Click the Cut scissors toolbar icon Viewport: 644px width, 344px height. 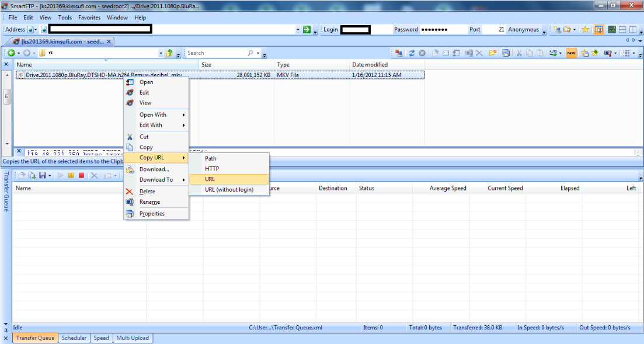click(x=518, y=53)
